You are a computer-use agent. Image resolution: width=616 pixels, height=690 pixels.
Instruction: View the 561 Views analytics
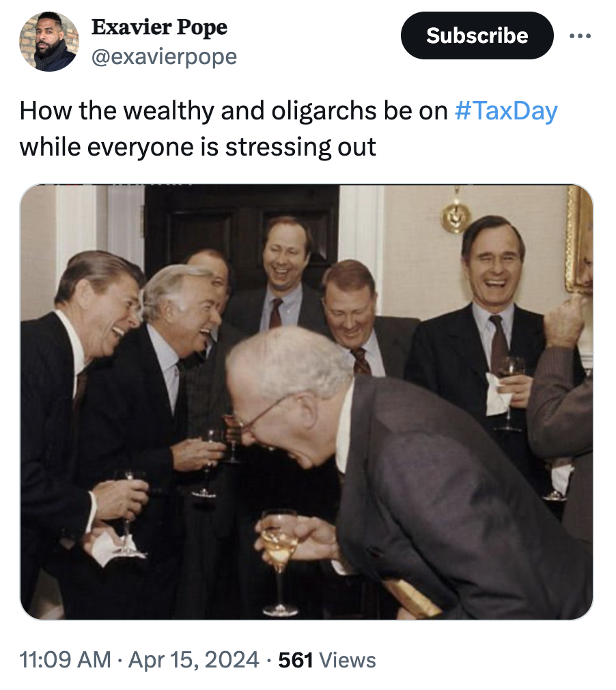326,661
